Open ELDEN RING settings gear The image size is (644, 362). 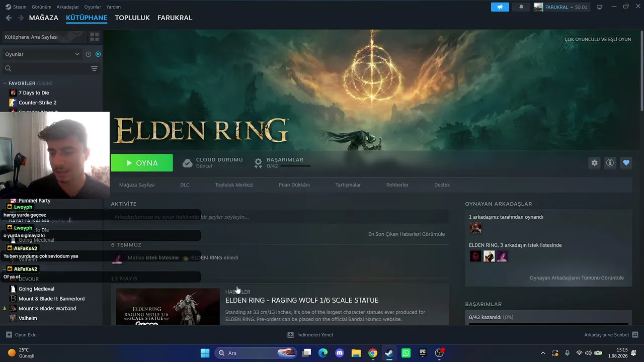pyautogui.click(x=595, y=163)
